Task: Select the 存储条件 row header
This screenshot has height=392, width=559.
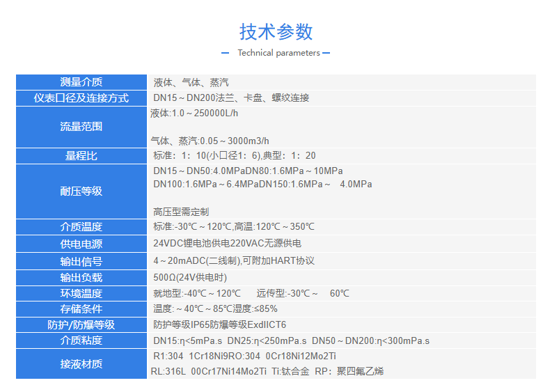Action: pos(81,309)
